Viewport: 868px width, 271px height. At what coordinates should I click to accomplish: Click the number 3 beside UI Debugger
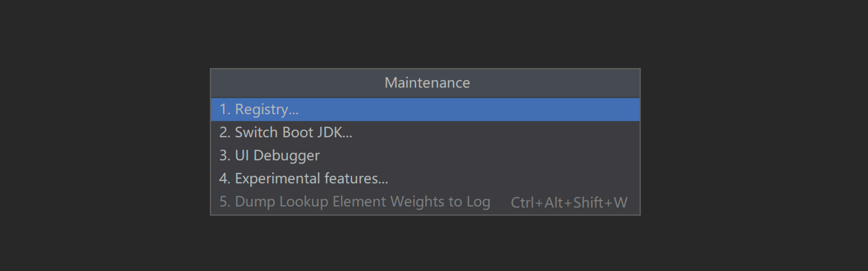(224, 156)
